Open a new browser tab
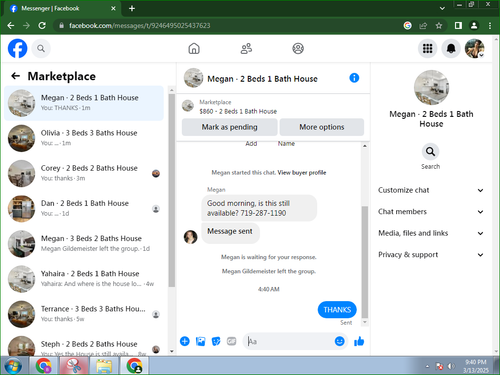This screenshot has height=375, width=500. 132,9
